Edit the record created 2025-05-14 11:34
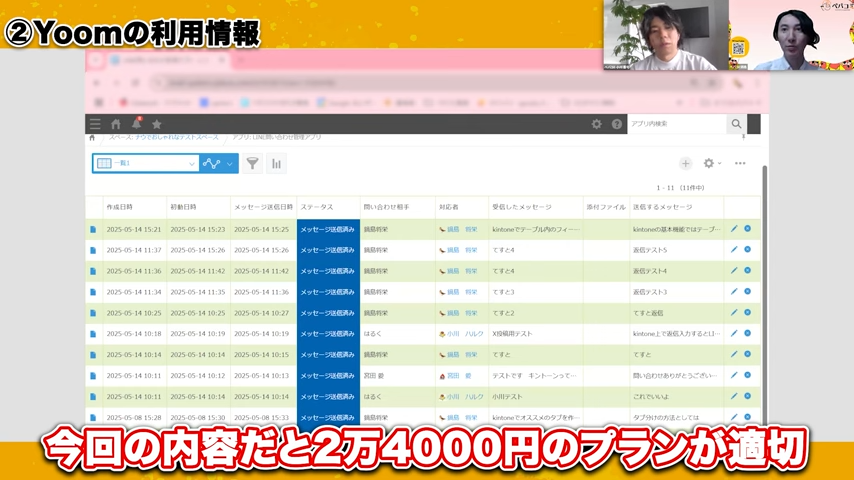 (x=734, y=292)
